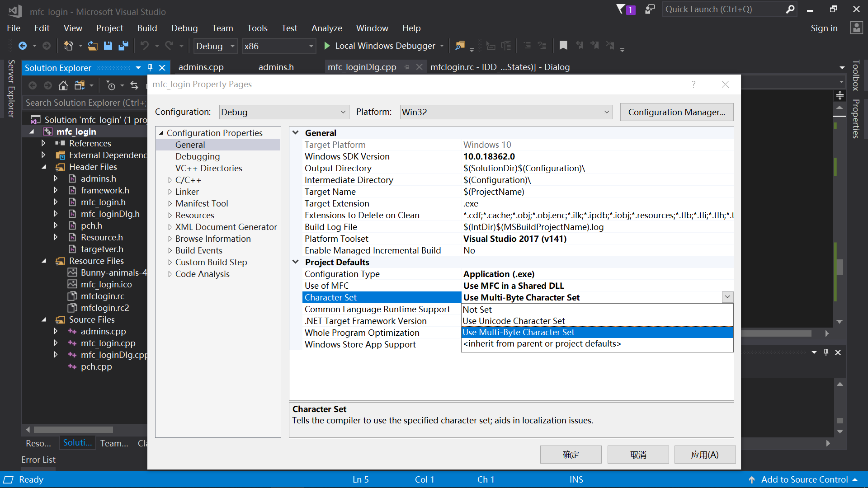This screenshot has width=868, height=488.
Task: Click the Solution Explorer horizontal scrollbar
Action: click(73, 429)
